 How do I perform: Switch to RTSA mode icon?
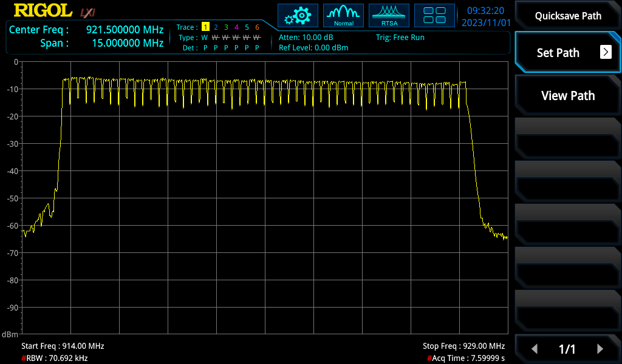point(389,15)
